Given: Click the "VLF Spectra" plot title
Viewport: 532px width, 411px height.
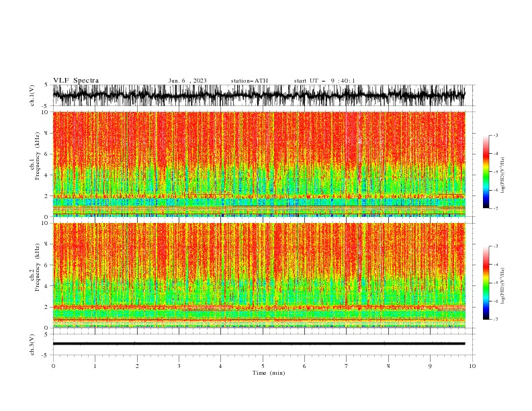Looking at the screenshot, I should click(76, 81).
